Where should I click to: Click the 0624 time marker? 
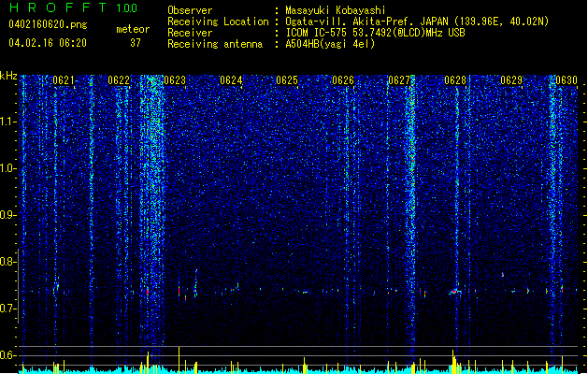[231, 80]
